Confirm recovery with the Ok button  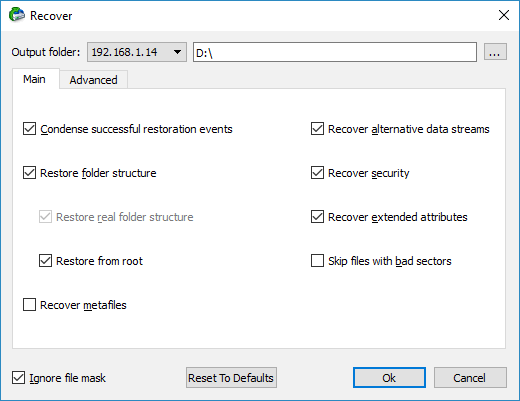click(389, 378)
